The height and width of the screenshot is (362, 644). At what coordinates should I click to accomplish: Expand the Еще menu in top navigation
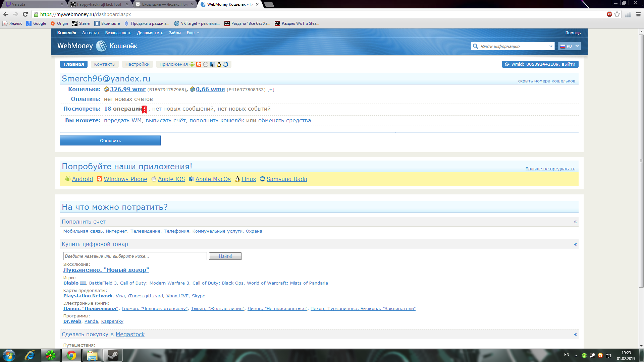(x=193, y=33)
